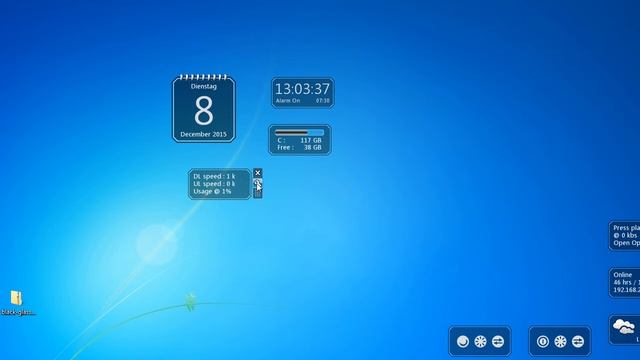The height and width of the screenshot is (360, 640).
Task: Click the 'DL speed : 1 k' line
Action: click(x=214, y=176)
